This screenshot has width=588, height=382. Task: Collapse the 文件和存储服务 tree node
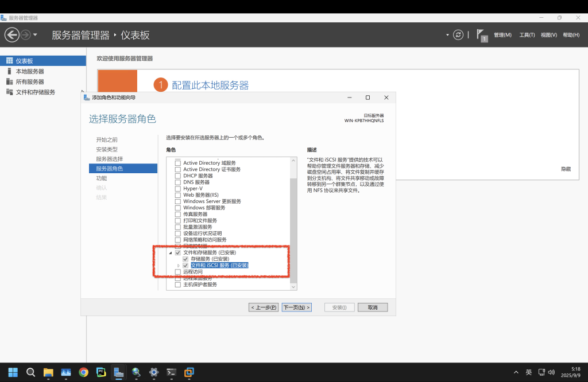pos(169,252)
